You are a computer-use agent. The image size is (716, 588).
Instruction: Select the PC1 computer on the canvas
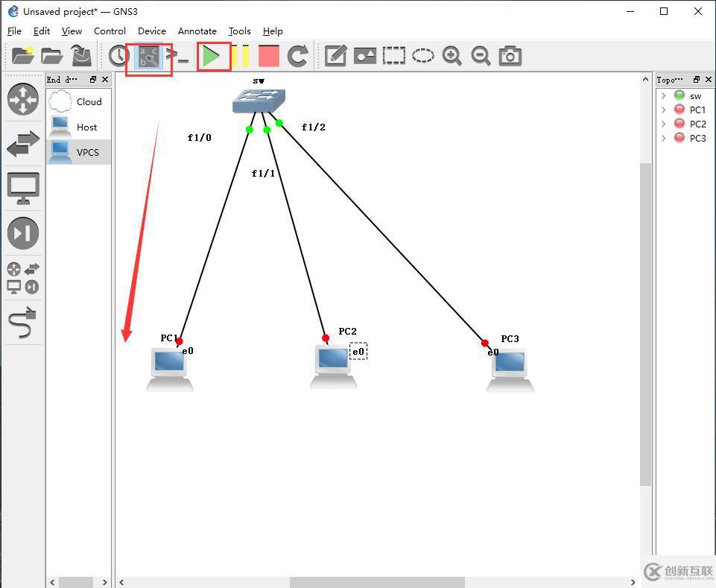coord(170,369)
